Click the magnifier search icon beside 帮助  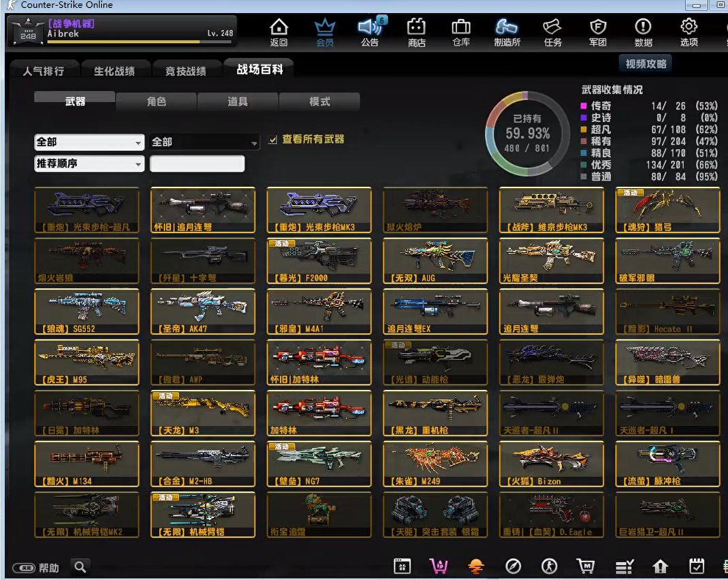click(80, 566)
